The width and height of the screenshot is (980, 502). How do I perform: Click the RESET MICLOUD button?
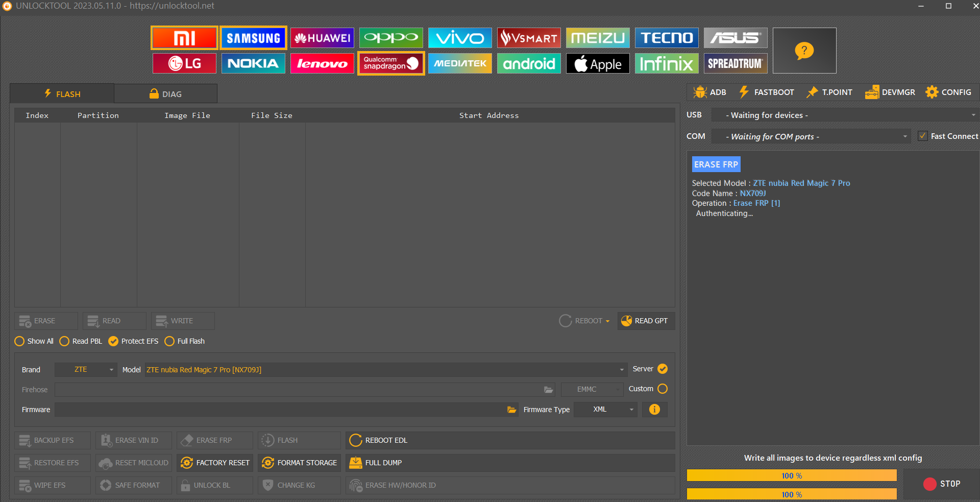tap(134, 463)
